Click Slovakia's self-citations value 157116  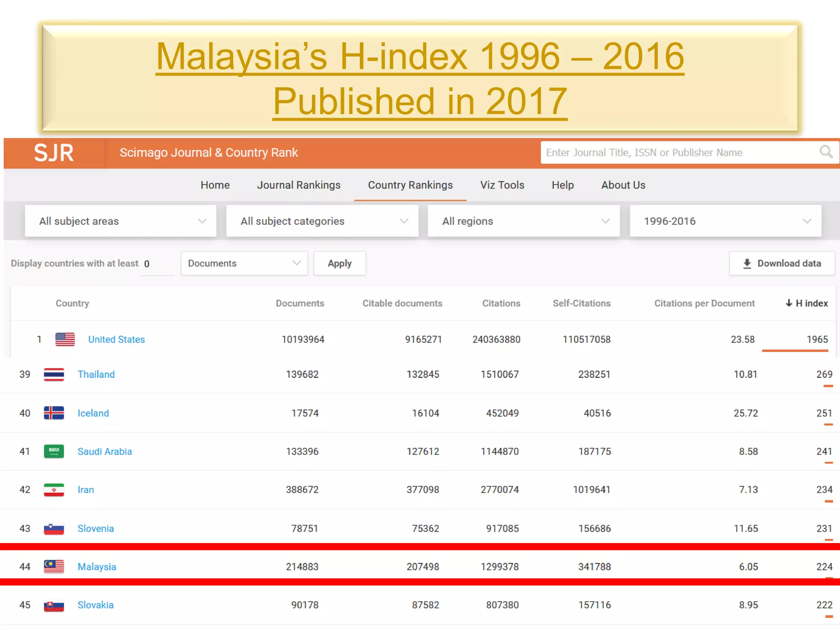pos(595,605)
